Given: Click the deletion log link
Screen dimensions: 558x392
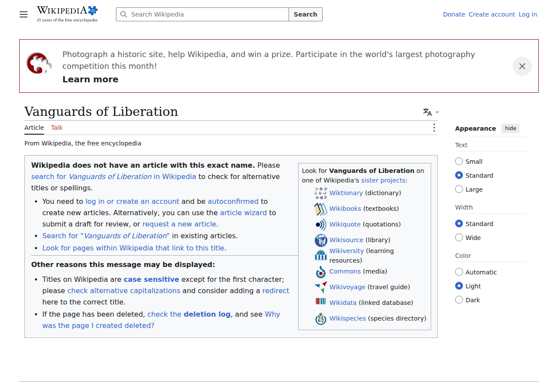Looking at the screenshot, I should pos(207,314).
